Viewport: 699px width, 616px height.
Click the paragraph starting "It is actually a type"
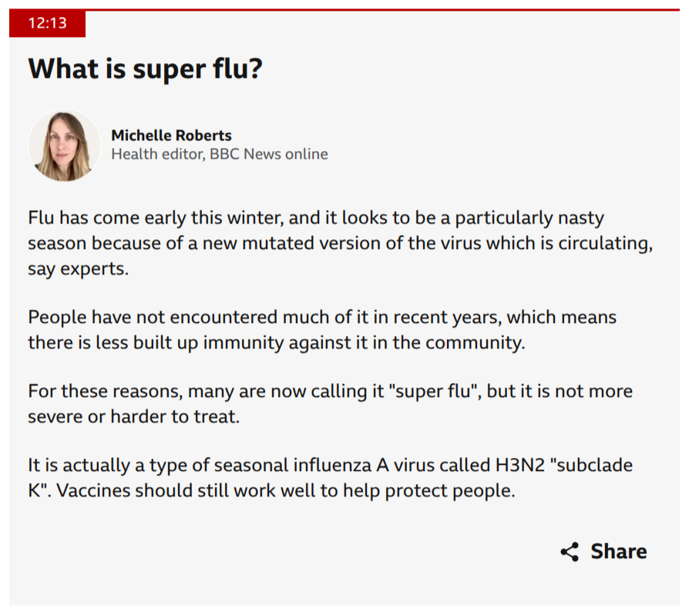point(330,478)
